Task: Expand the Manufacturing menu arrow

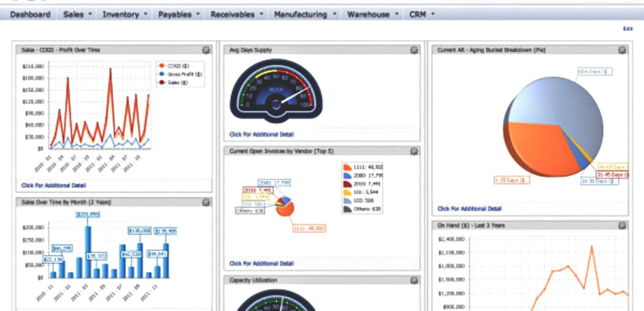Action: pyautogui.click(x=334, y=15)
